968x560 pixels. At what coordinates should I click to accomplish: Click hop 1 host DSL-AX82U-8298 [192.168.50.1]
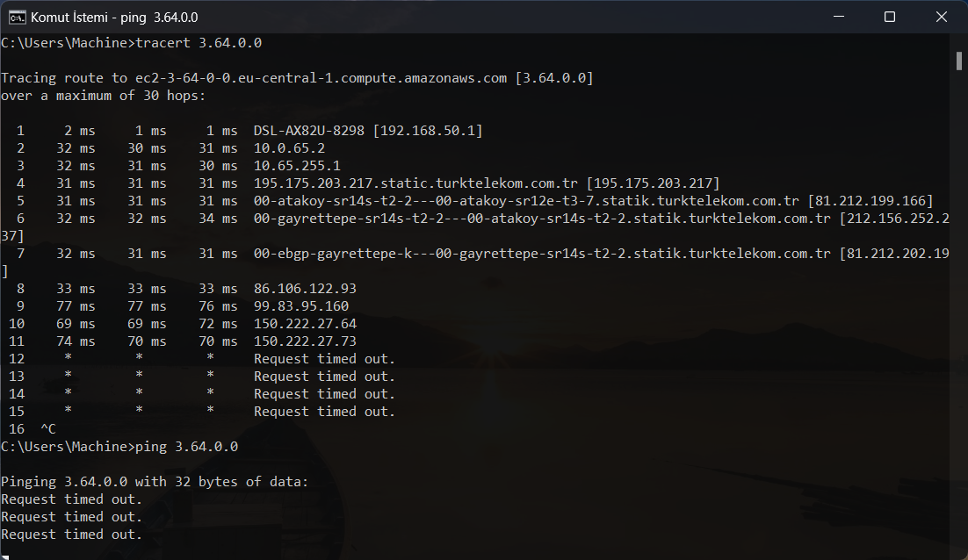coord(368,131)
